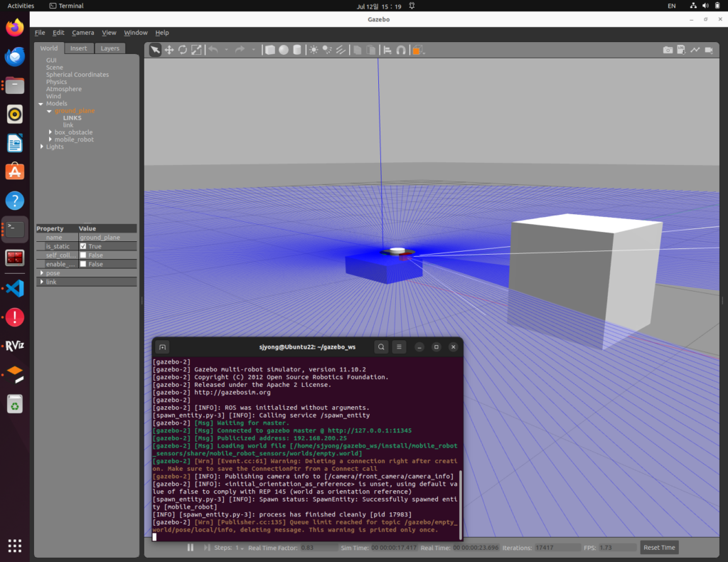Step the simulation forward
The width and height of the screenshot is (728, 562).
pyautogui.click(x=207, y=548)
